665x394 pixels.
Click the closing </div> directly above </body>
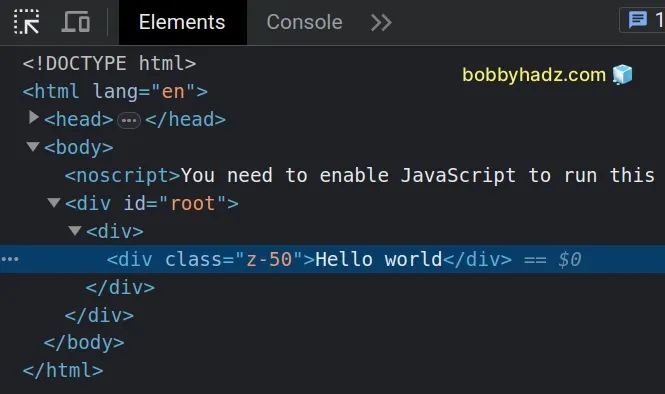click(99, 315)
